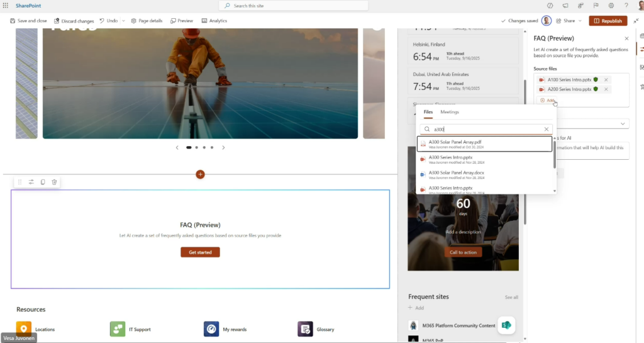
Task: Close the FAQ (Preview) pane
Action: pyautogui.click(x=626, y=38)
